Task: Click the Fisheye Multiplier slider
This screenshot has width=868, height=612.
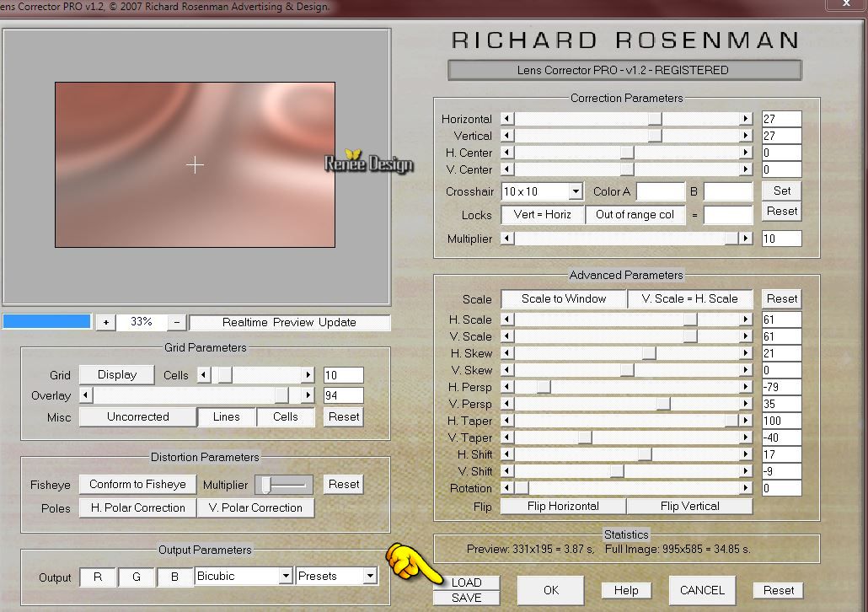Action: (284, 486)
